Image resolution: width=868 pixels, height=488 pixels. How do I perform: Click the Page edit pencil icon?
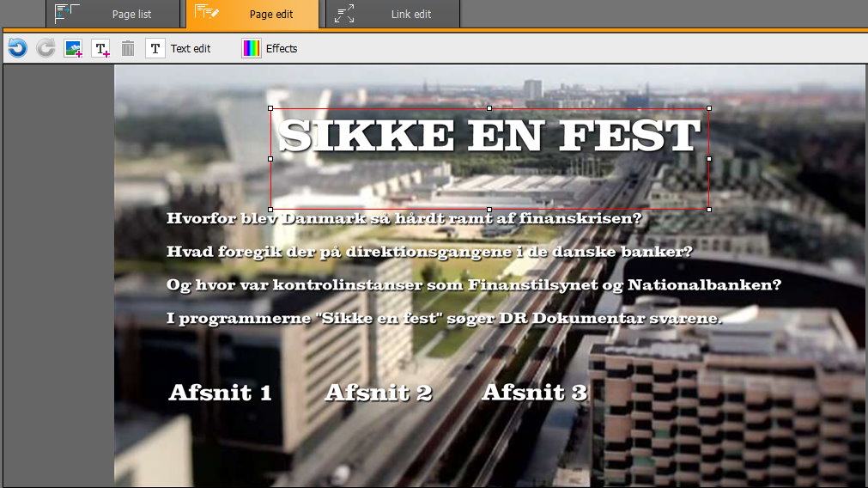click(207, 12)
